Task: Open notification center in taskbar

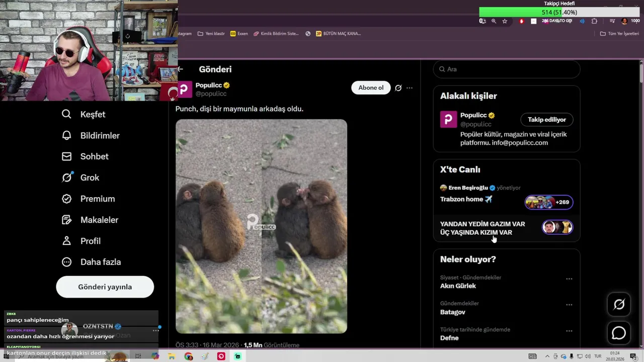Action: 633,356
